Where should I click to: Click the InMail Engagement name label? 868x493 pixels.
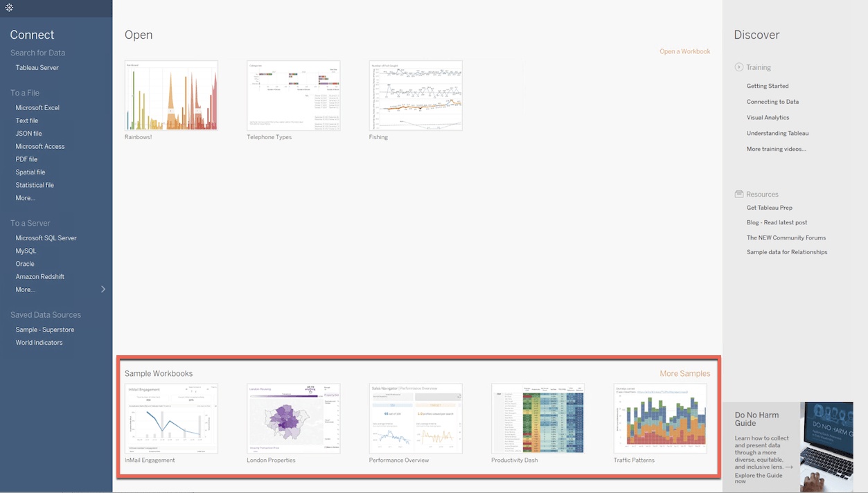coord(150,460)
